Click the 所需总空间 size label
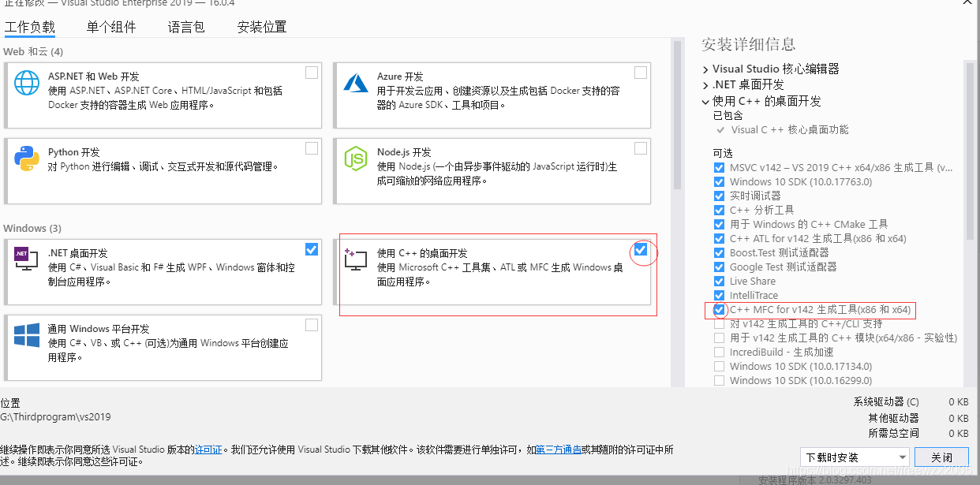 (893, 433)
